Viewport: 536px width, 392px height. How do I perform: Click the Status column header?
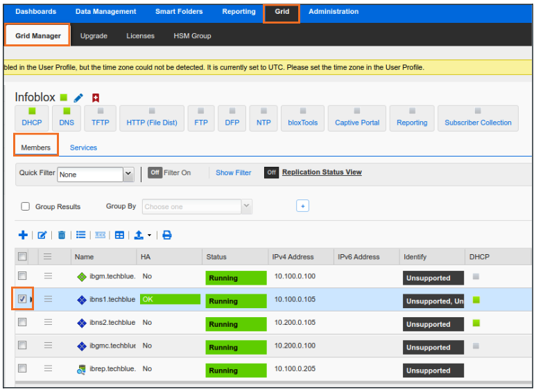tap(216, 257)
